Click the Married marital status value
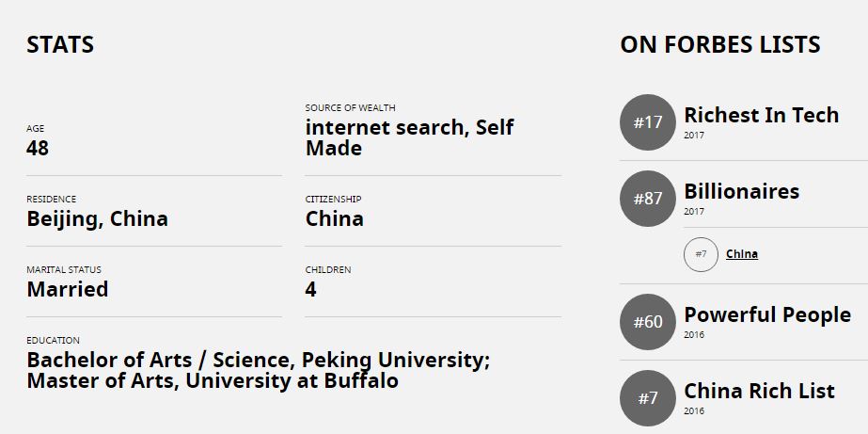The image size is (868, 434). (68, 289)
